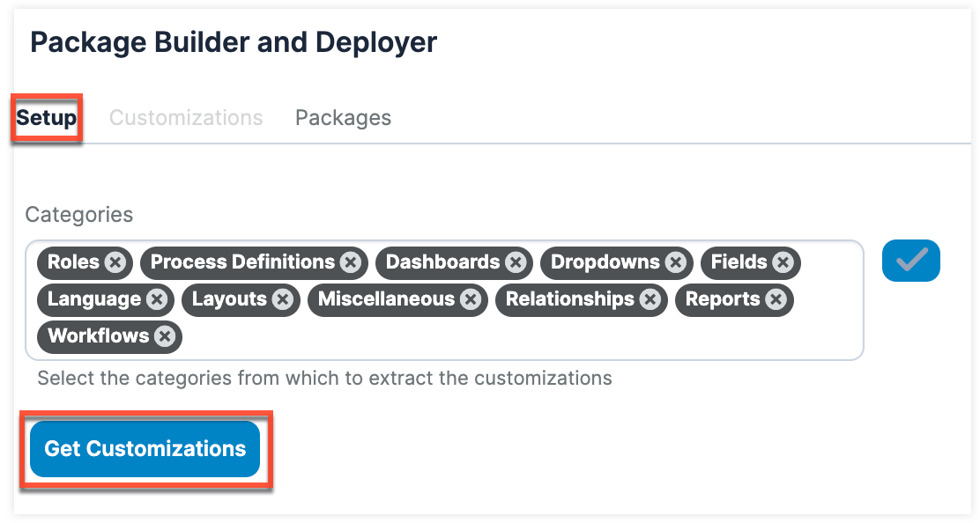This screenshot has height=523, width=980.
Task: Click the Process Definitions tag label
Action: pyautogui.click(x=242, y=262)
